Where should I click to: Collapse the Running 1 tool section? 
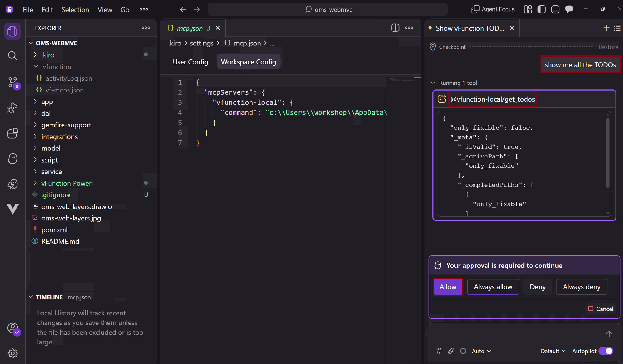click(x=433, y=83)
